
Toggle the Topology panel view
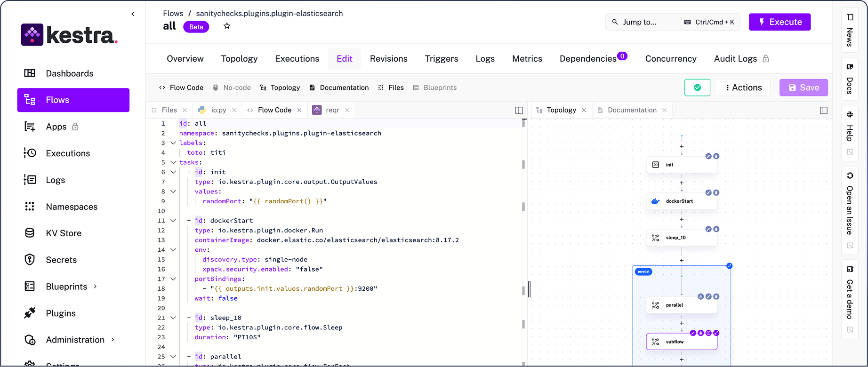[280, 88]
